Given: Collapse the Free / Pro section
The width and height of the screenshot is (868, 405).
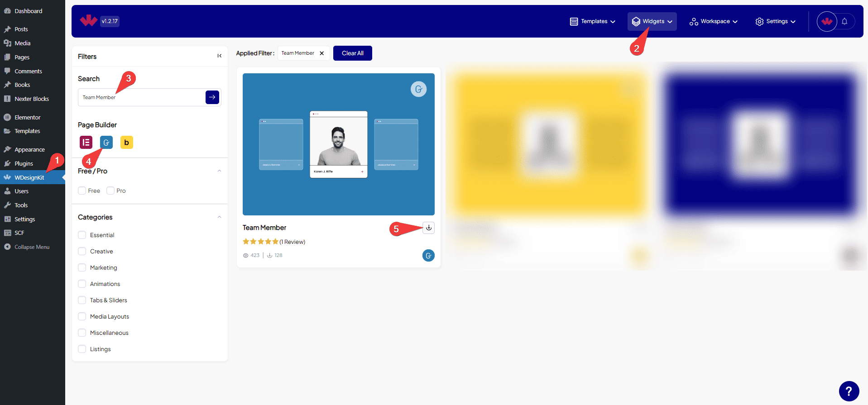Looking at the screenshot, I should (219, 171).
